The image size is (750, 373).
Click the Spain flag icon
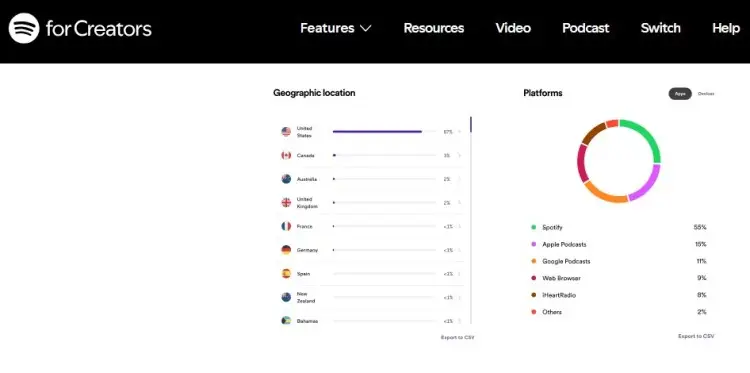(x=286, y=274)
